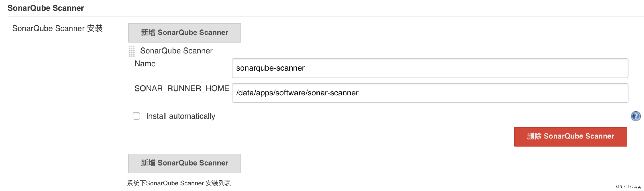Click the top 新增 SonarQube Scanner button
The image size is (644, 191).
pyautogui.click(x=184, y=33)
